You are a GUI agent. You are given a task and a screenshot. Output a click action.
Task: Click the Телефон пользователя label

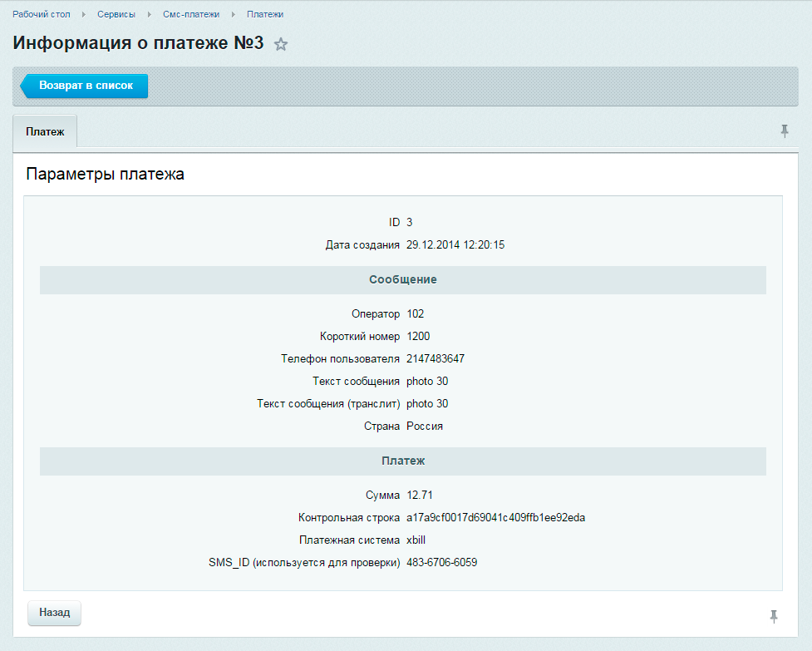[340, 359]
